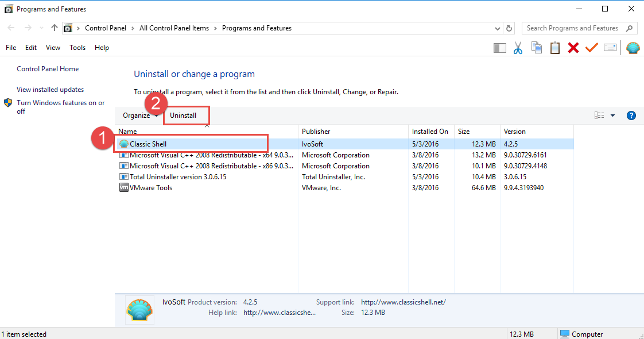This screenshot has height=339, width=644.
Task: Click version 9.0.30729.6161 cell
Action: pyautogui.click(x=525, y=155)
